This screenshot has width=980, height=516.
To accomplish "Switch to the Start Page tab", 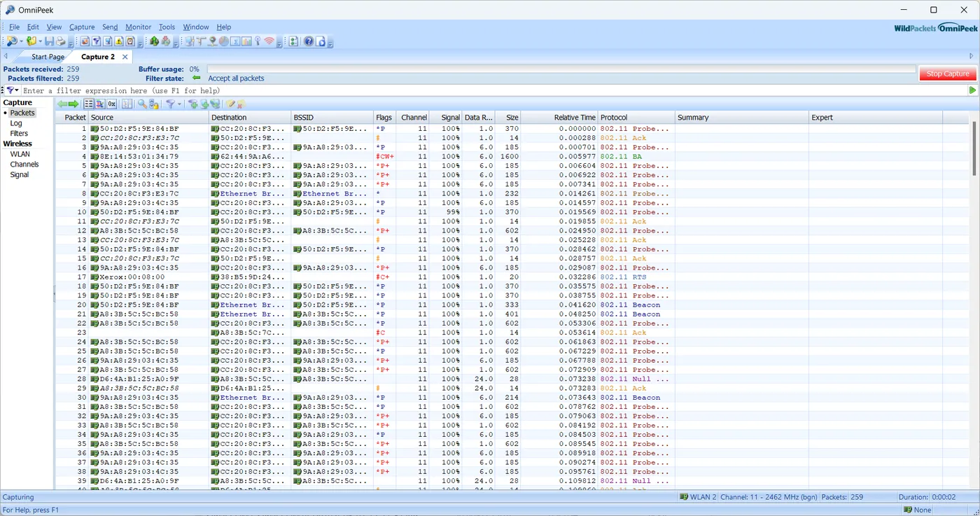I will (x=48, y=57).
